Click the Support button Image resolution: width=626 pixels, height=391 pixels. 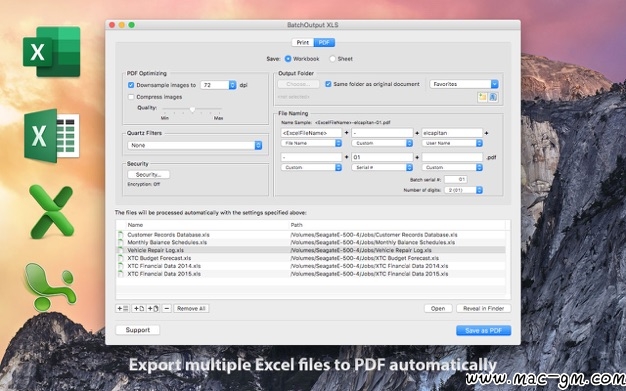click(x=138, y=330)
